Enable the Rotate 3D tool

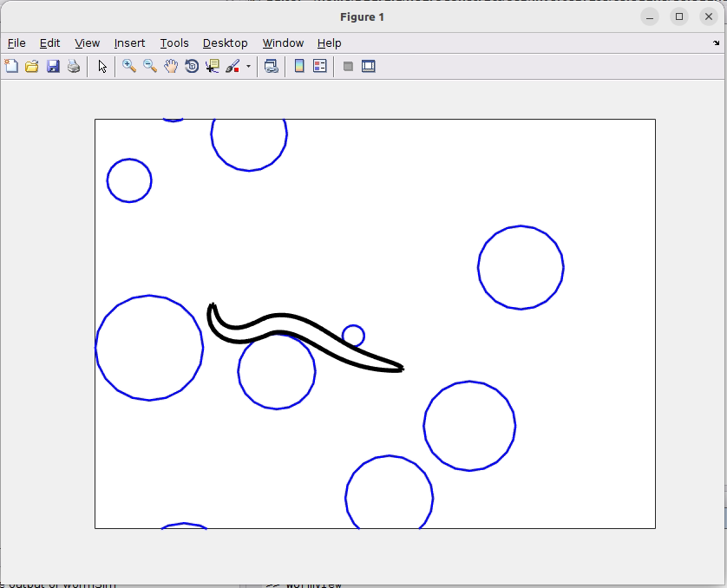192,66
